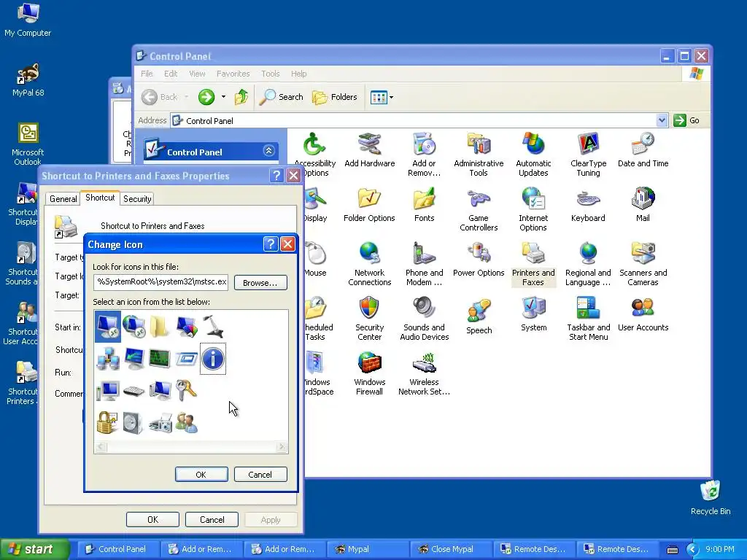Pick the gold and silver keys icon
The image size is (747, 560).
(x=186, y=391)
